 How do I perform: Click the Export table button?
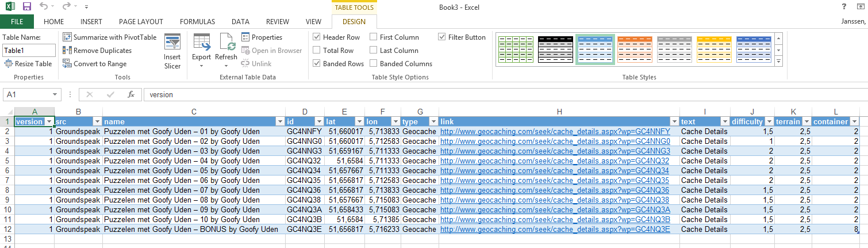(201, 51)
